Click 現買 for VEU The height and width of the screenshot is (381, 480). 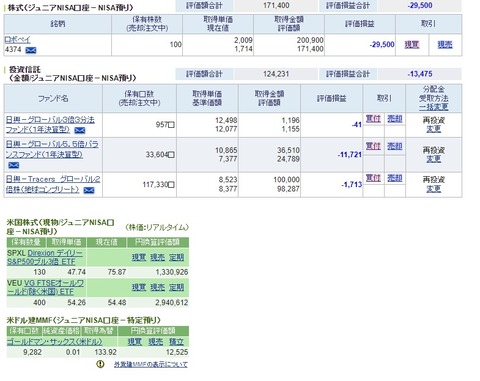(139, 287)
